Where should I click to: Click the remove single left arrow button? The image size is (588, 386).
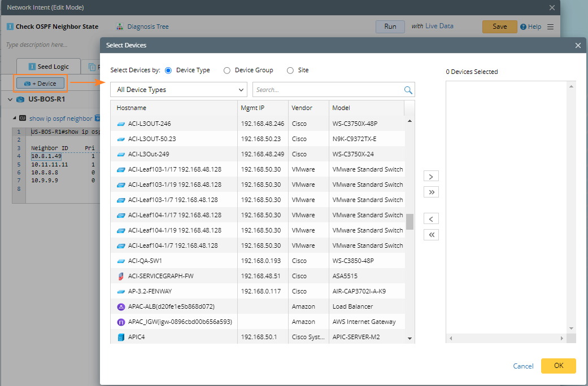pyautogui.click(x=431, y=219)
